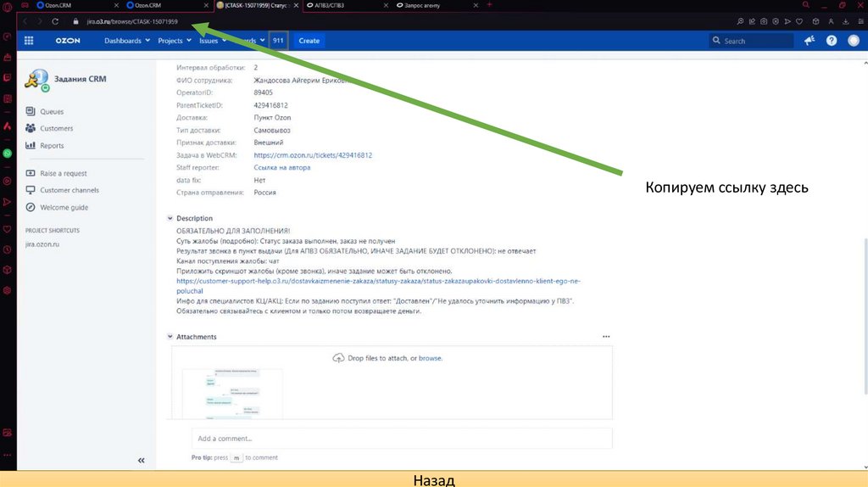The width and height of the screenshot is (868, 487).
Task: Open the Projects dropdown menu
Action: 175,41
